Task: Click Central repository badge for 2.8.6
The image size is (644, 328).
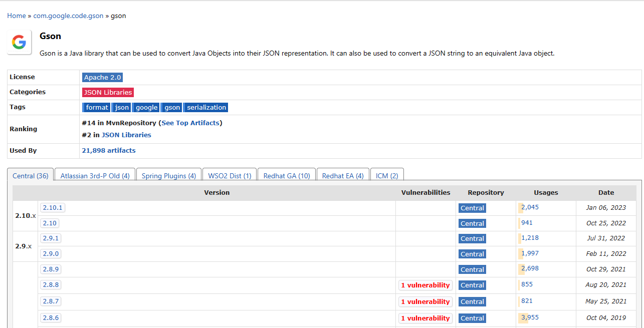Action: (x=472, y=318)
